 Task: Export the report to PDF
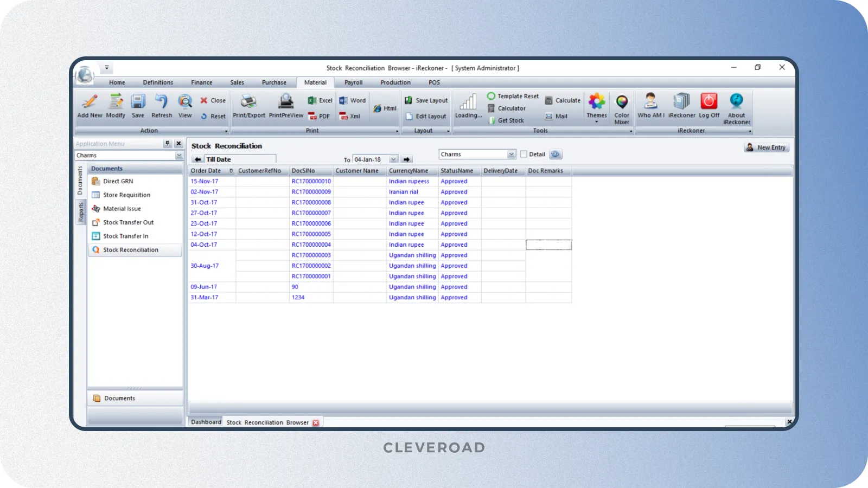pyautogui.click(x=318, y=115)
